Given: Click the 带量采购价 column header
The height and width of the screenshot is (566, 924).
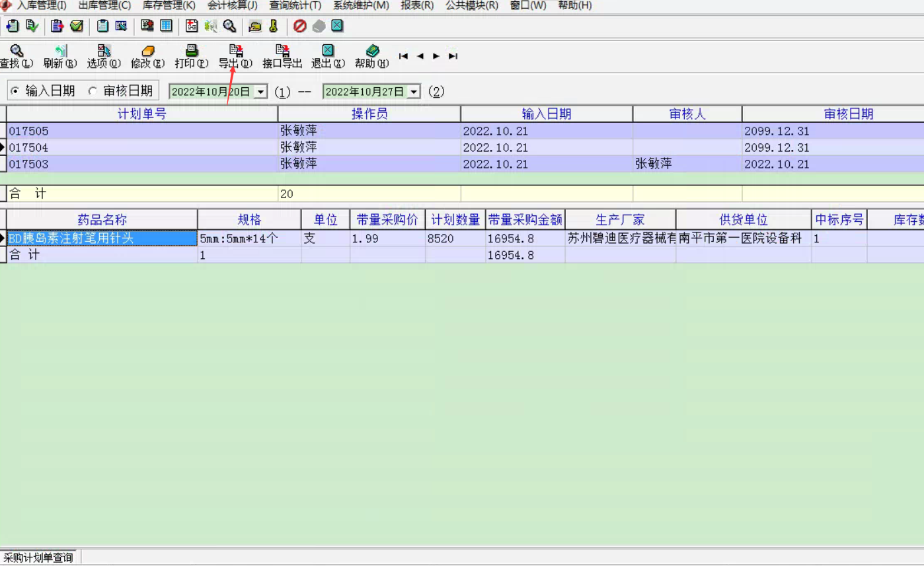Looking at the screenshot, I should pos(387,220).
